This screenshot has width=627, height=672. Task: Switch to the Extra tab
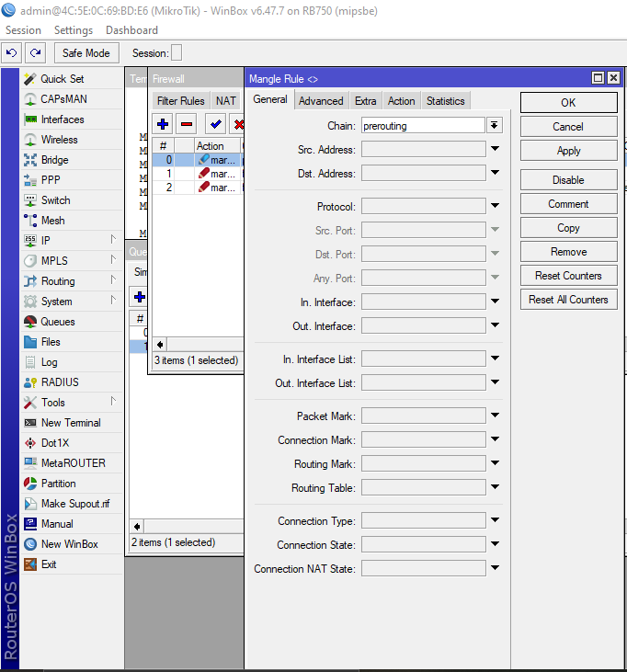pos(366,101)
